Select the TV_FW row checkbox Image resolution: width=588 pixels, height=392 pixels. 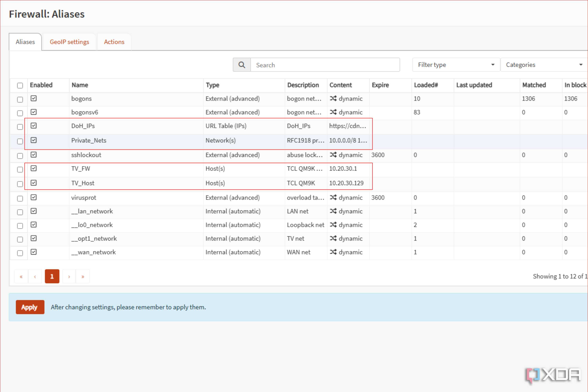point(20,170)
